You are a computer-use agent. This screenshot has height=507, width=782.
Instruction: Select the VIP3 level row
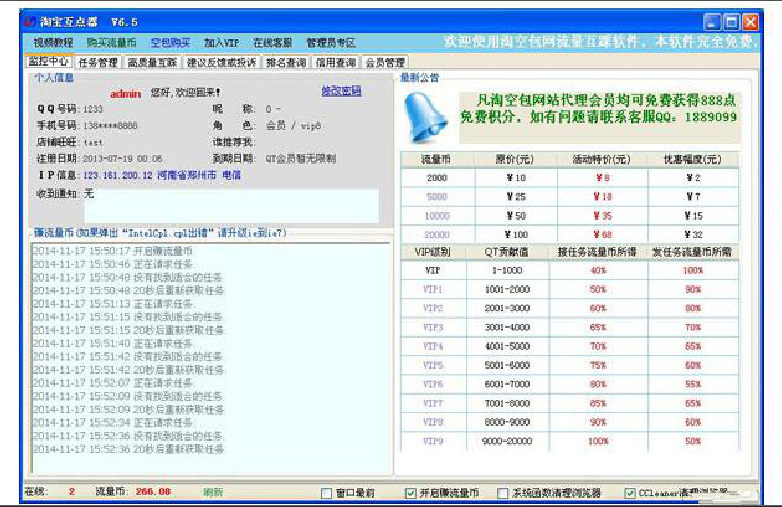coord(570,328)
